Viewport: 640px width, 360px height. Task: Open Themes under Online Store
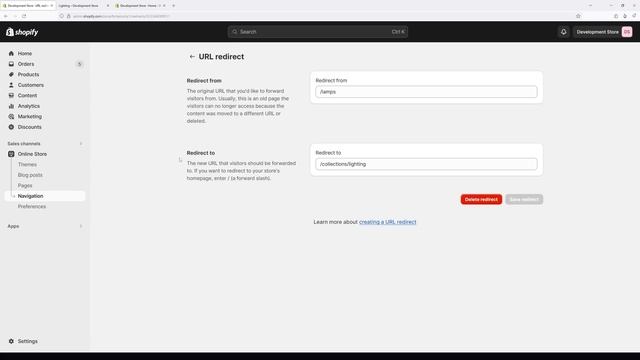(27, 164)
